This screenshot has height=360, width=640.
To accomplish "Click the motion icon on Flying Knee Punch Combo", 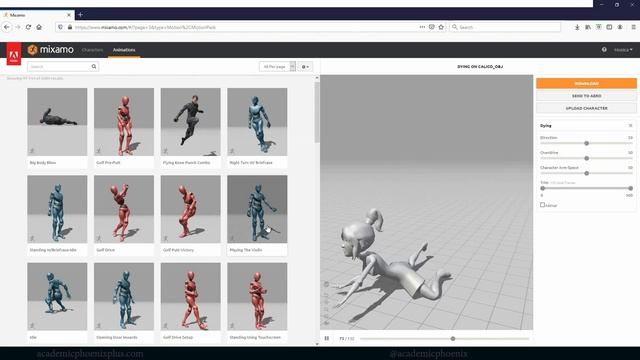I will 166,151.
